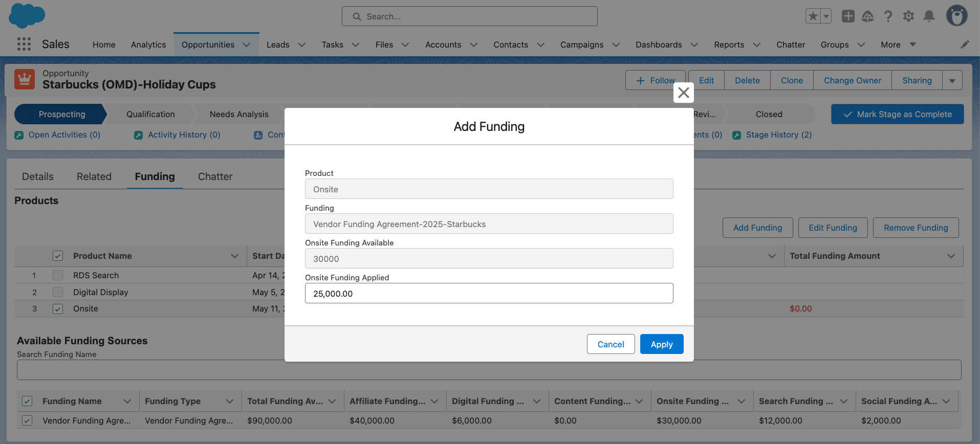Click the pencil icon to edit navigation
This screenshot has width=980, height=444.
[965, 45]
